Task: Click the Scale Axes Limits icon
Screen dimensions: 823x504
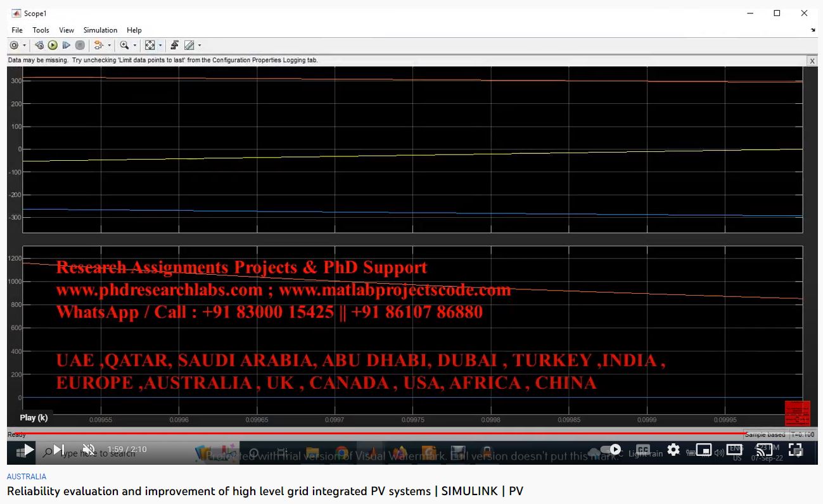Action: click(x=150, y=46)
